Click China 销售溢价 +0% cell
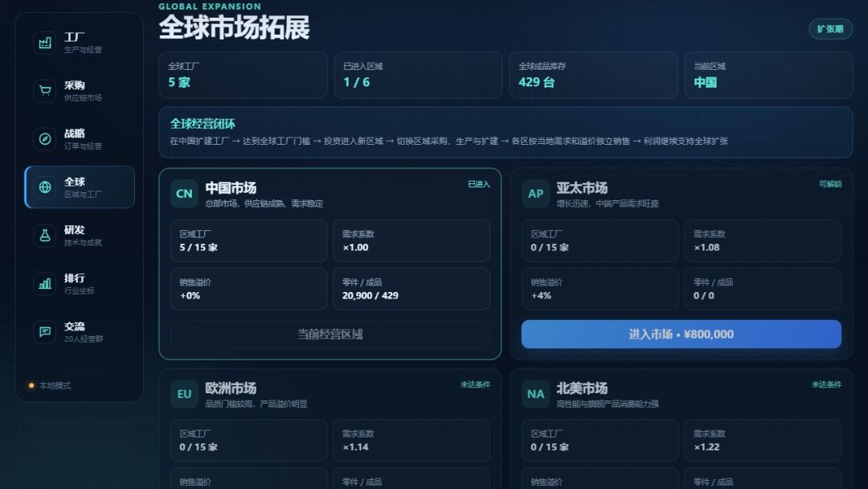 point(248,289)
